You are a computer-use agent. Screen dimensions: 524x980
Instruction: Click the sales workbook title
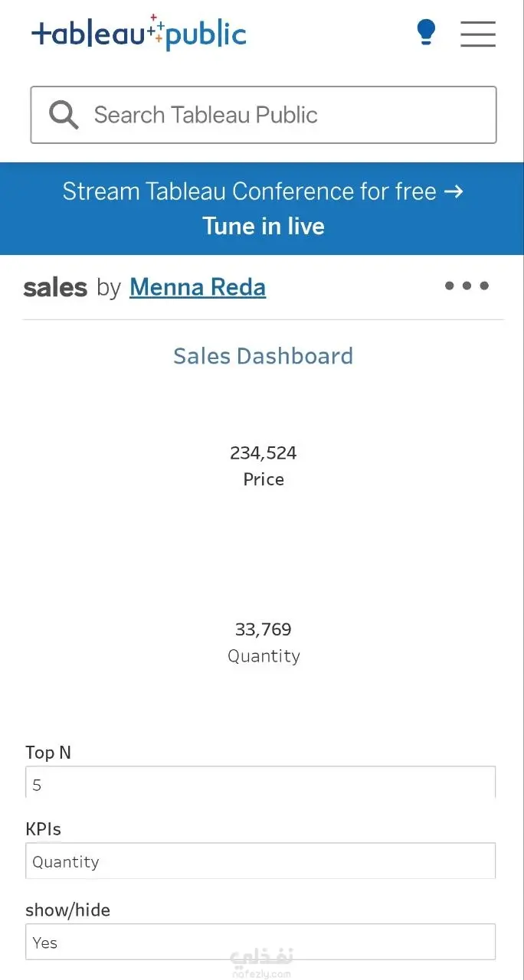click(x=55, y=288)
